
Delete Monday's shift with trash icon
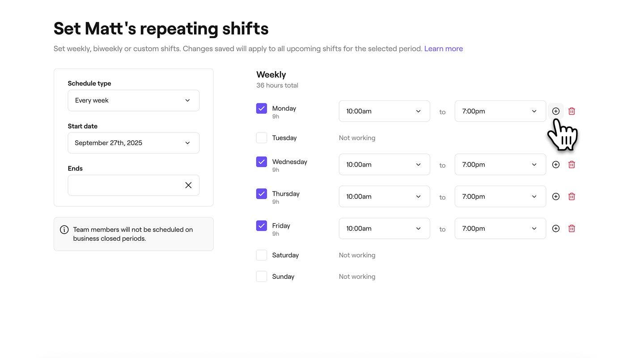click(x=572, y=111)
